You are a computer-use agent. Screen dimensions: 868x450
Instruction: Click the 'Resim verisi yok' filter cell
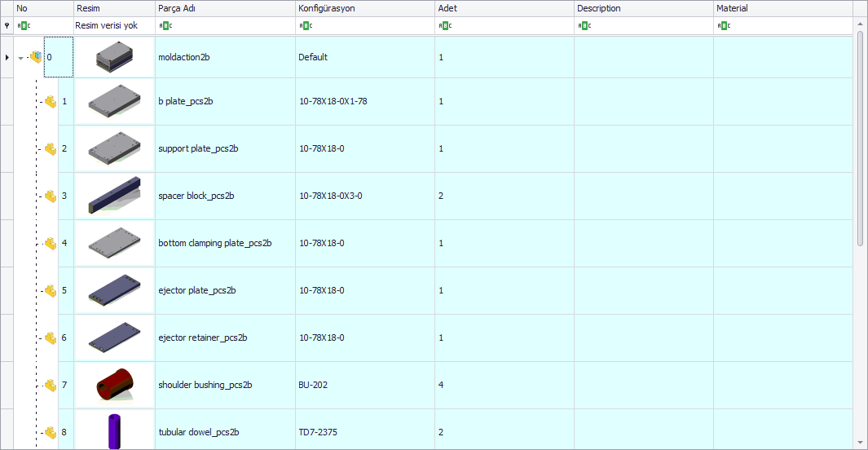(x=115, y=25)
